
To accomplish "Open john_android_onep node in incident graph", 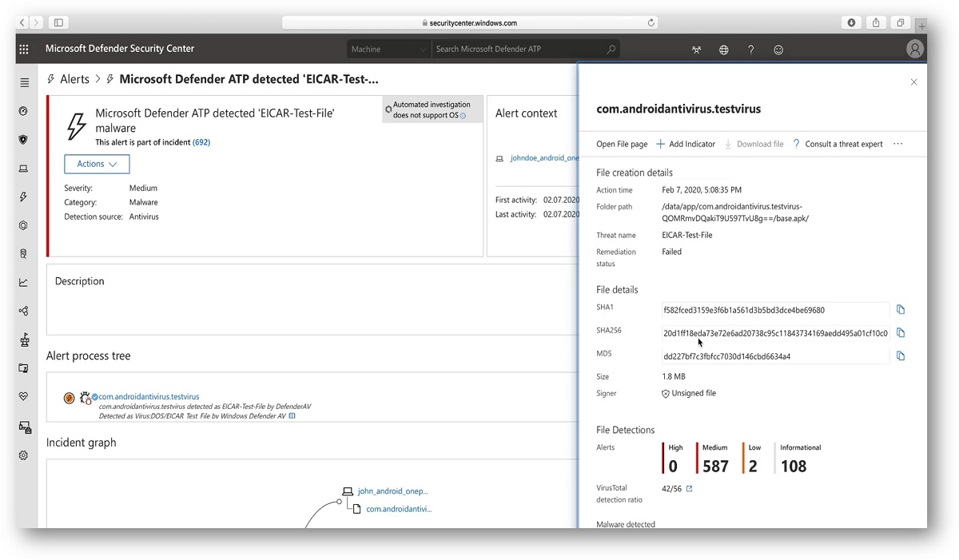I will [x=392, y=491].
